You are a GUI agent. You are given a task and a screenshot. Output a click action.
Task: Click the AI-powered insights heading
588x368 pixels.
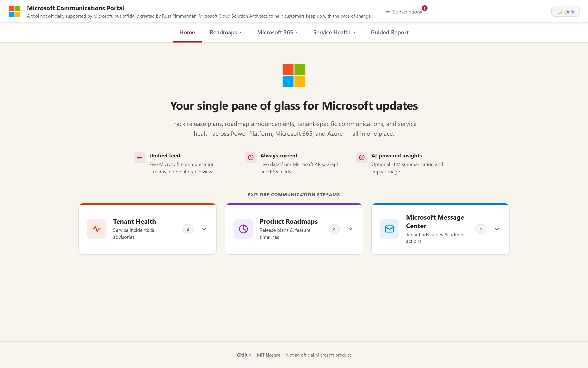[396, 156]
